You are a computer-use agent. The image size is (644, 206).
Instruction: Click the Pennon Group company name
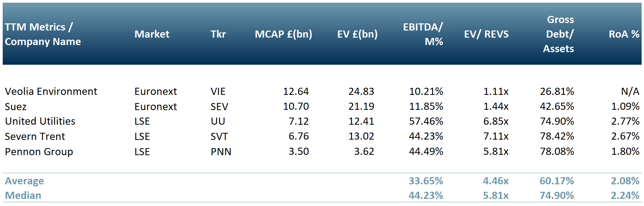39,152
